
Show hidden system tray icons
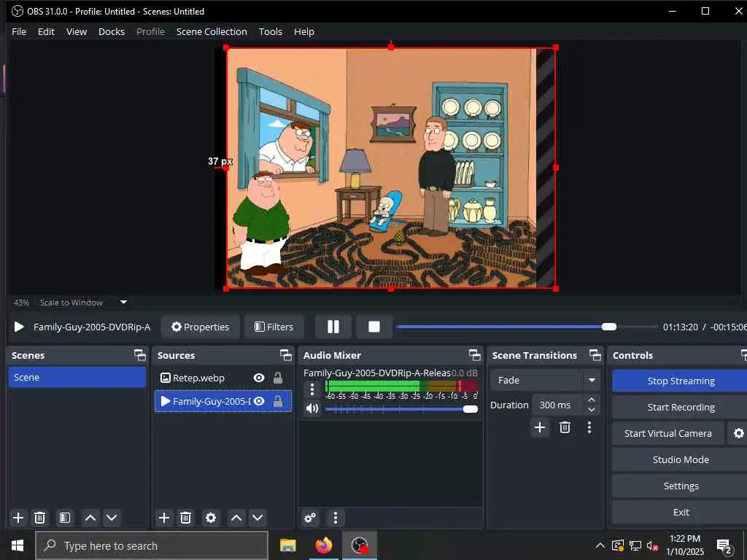pos(600,545)
